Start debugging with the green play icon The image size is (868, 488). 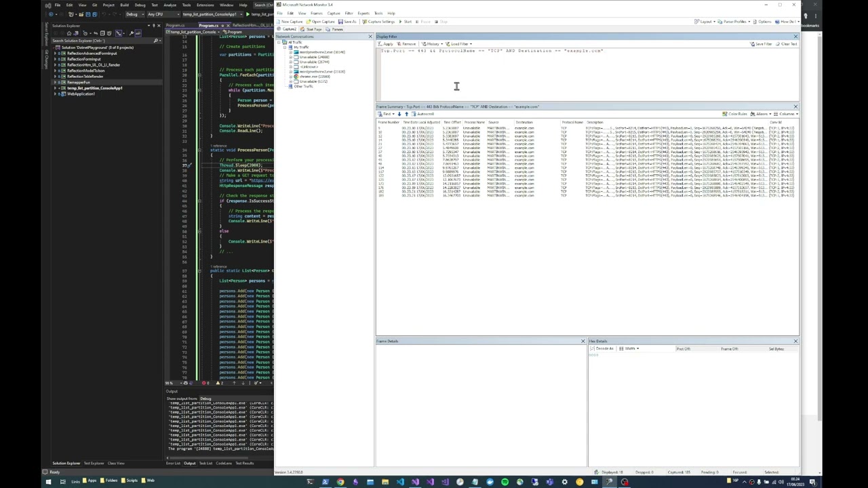point(248,14)
